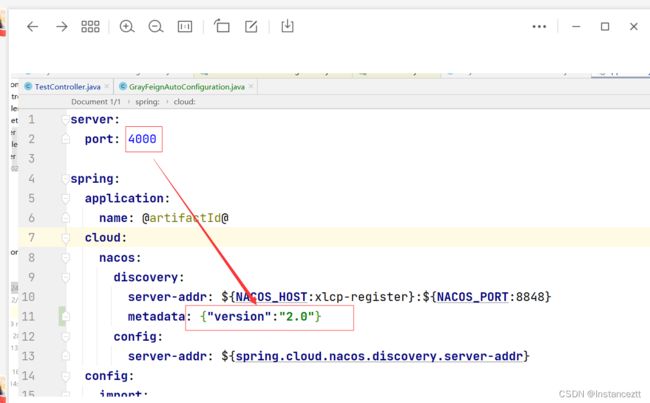The height and width of the screenshot is (403, 650).
Task: Click the 'server:' key on line 1
Action: (x=95, y=120)
